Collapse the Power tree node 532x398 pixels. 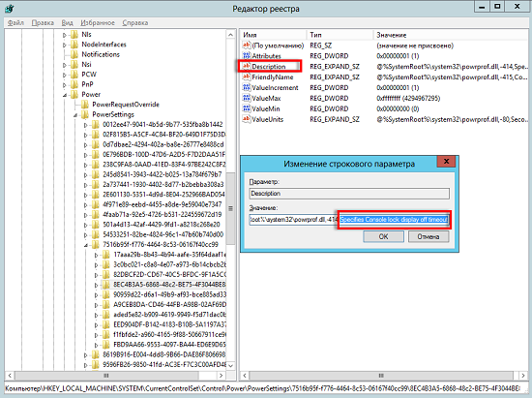(65, 95)
